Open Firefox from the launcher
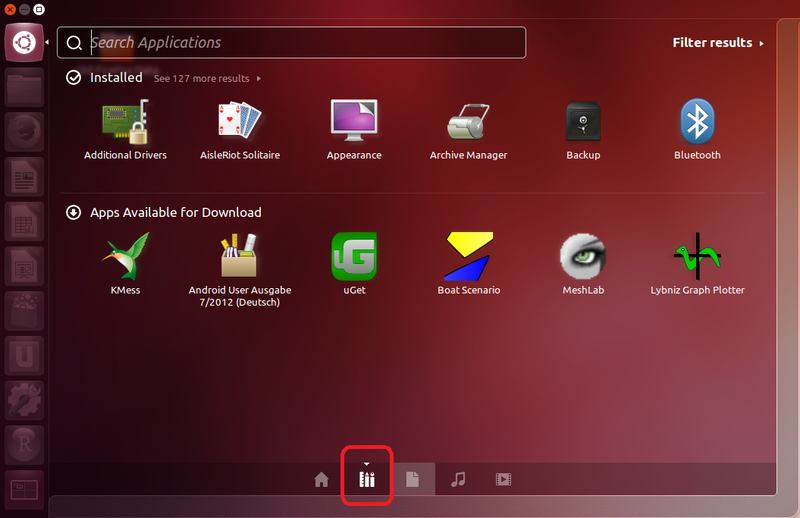Screen dimensions: 800x518 point(24,132)
